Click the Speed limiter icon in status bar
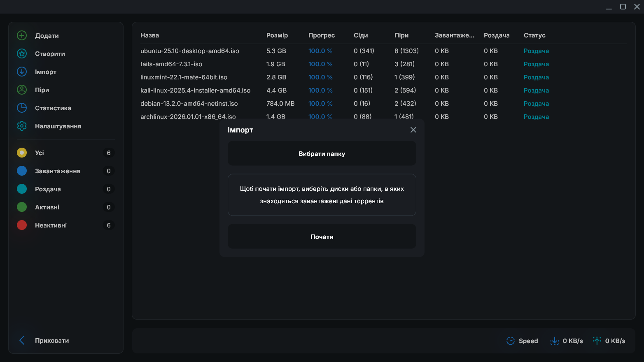The height and width of the screenshot is (362, 644). pos(511,341)
